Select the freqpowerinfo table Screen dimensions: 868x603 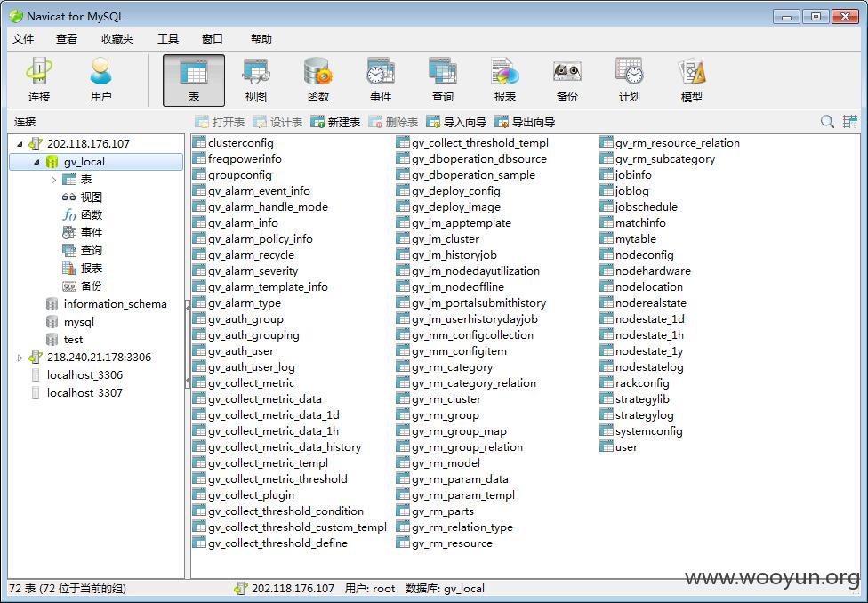(x=237, y=159)
